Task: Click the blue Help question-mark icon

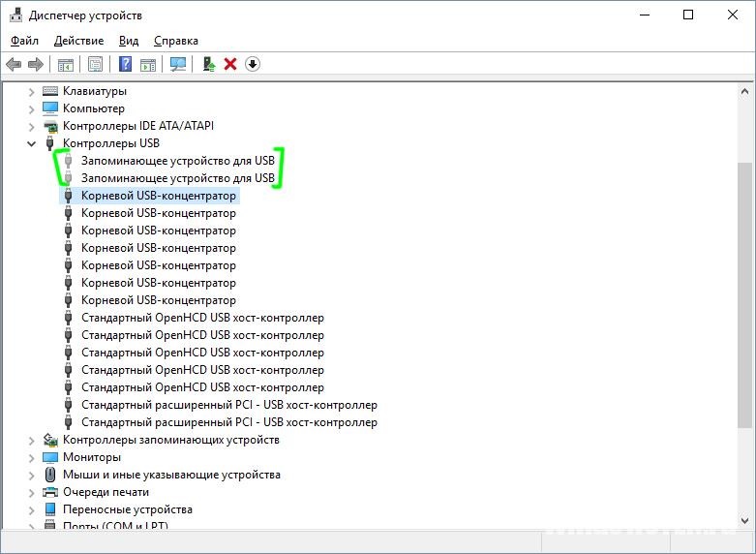Action: 126,64
